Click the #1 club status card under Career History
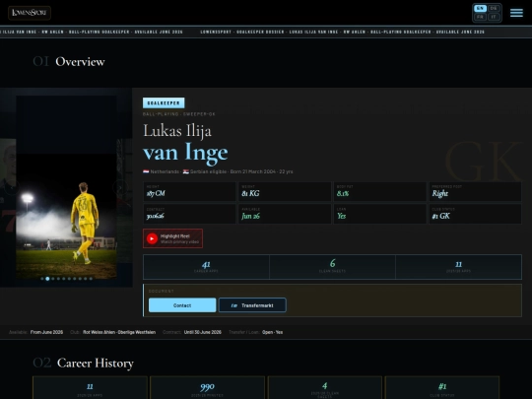Viewport: 532px width, 399px height. tap(442, 388)
